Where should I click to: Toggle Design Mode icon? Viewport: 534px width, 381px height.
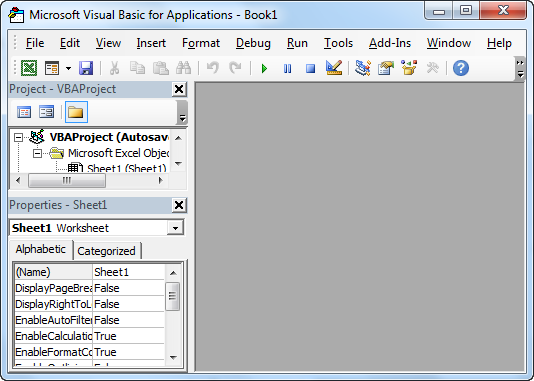tap(334, 68)
